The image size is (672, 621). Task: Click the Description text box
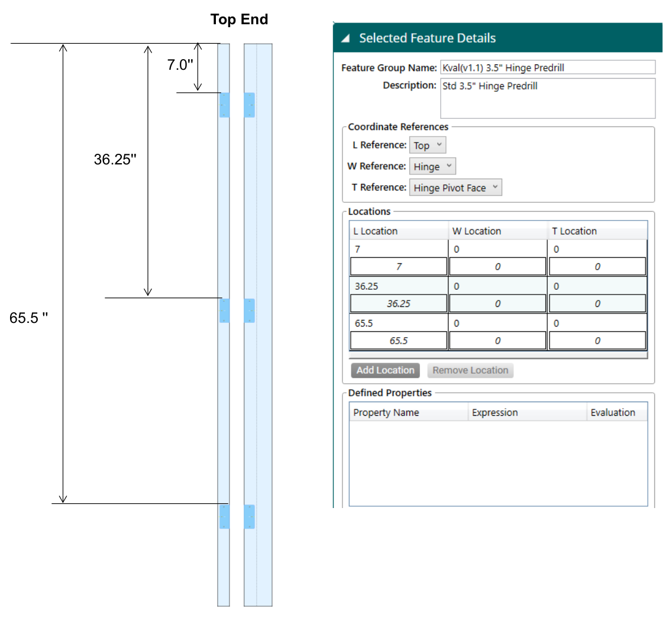click(548, 98)
